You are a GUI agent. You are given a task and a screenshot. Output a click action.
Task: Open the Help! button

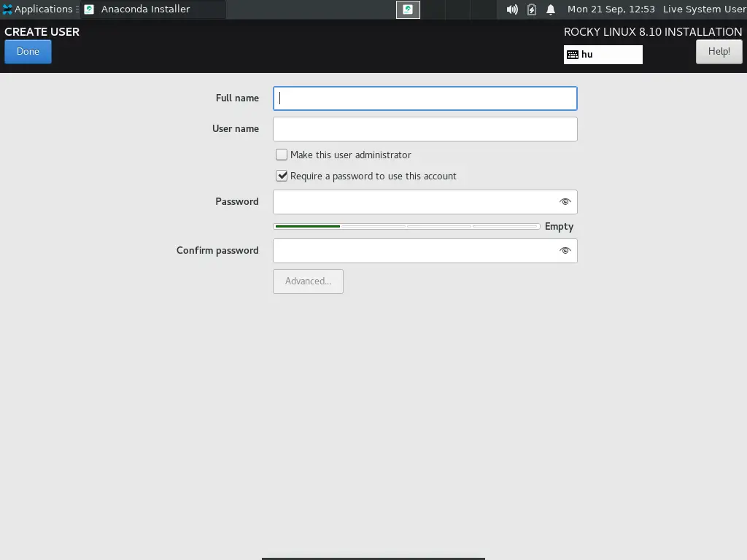(719, 52)
